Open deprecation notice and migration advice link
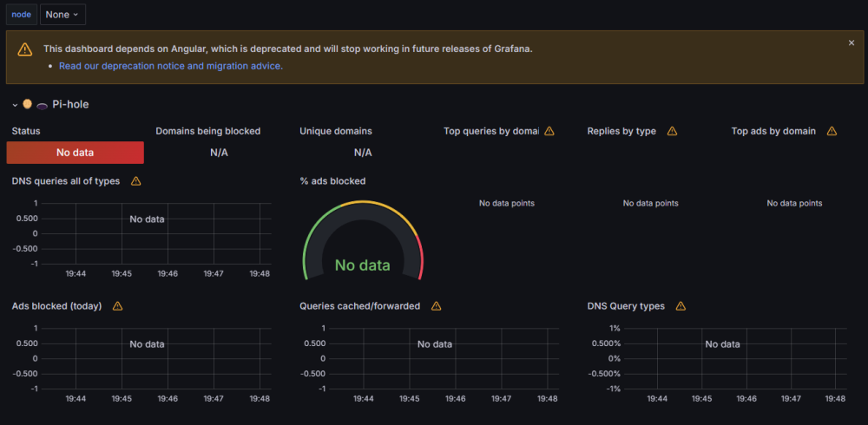Image resolution: width=868 pixels, height=425 pixels. click(x=171, y=66)
